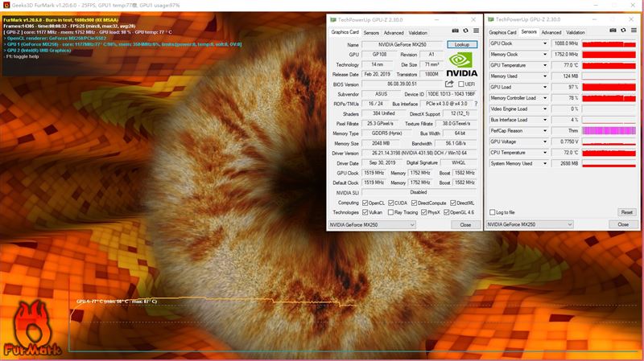Click the 0.7750 V GPU Voltage reading
Image resolution: width=644 pixels, height=361 pixels.
click(x=566, y=142)
